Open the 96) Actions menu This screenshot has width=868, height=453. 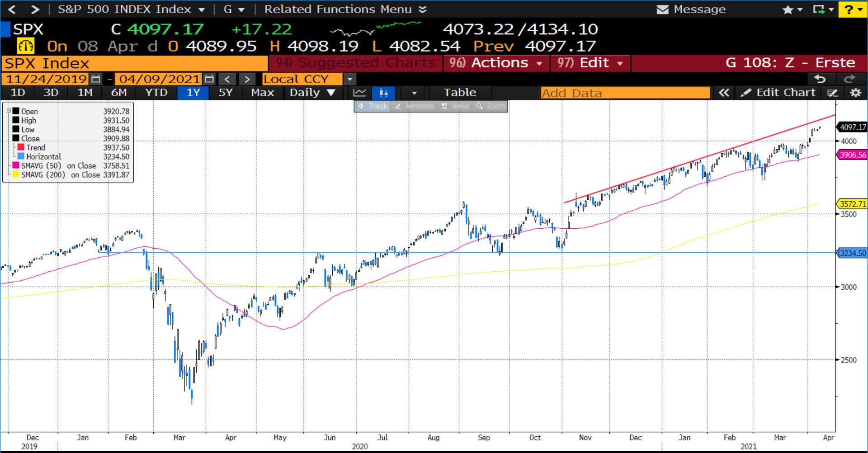[x=496, y=63]
